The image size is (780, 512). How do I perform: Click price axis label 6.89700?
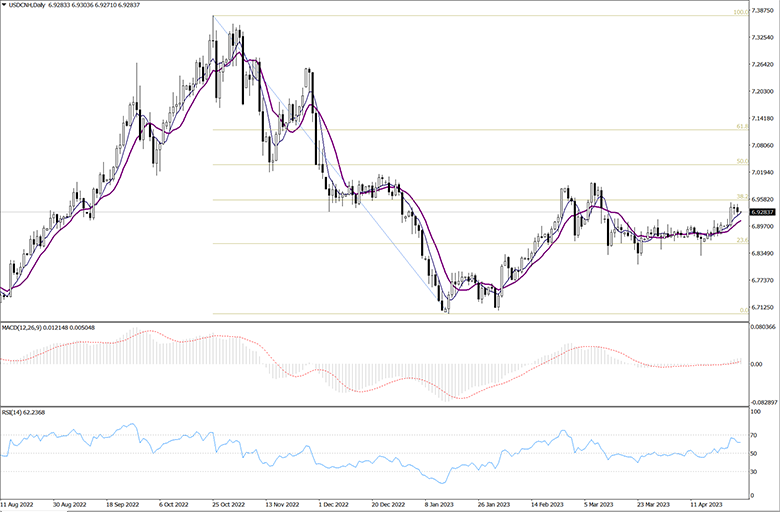(x=764, y=226)
